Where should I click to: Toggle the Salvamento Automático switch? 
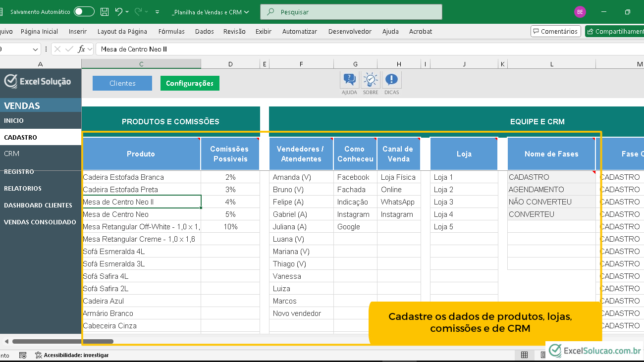84,11
